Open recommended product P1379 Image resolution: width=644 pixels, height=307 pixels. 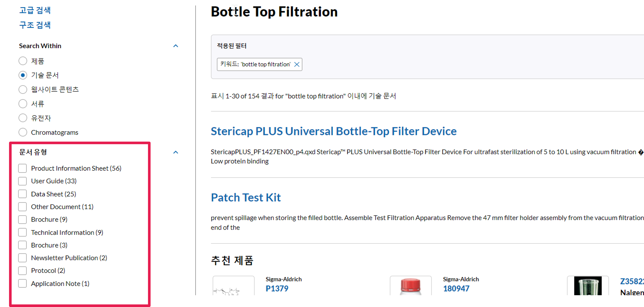(277, 289)
